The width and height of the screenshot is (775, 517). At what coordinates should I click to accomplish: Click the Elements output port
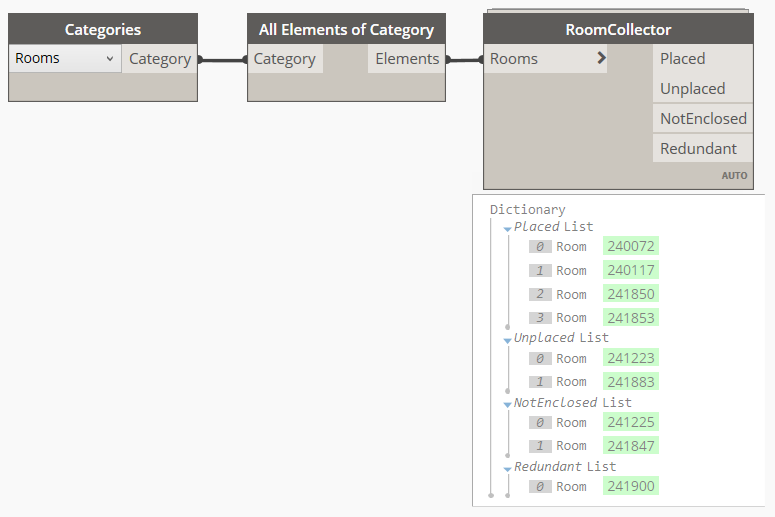click(407, 59)
